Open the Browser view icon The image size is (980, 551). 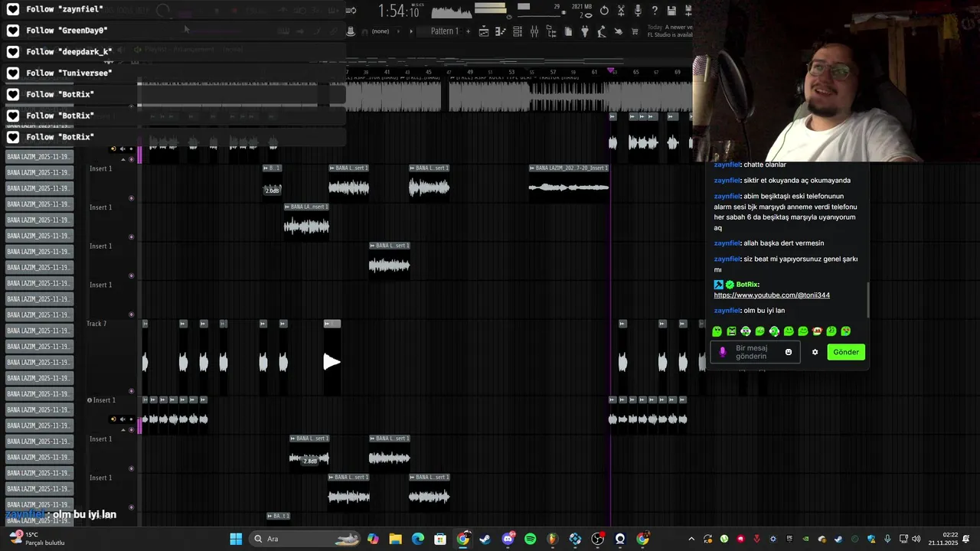(x=551, y=31)
